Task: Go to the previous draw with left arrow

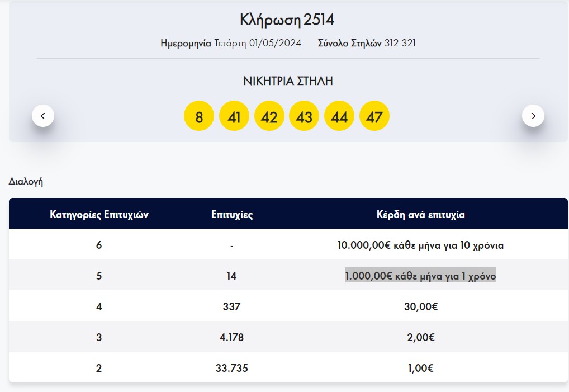Action: [x=43, y=116]
